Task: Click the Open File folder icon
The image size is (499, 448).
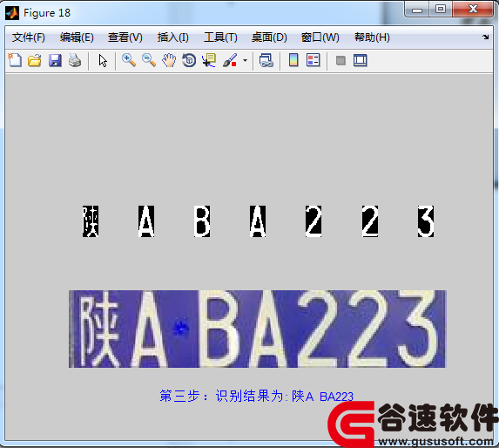Action: (x=35, y=60)
